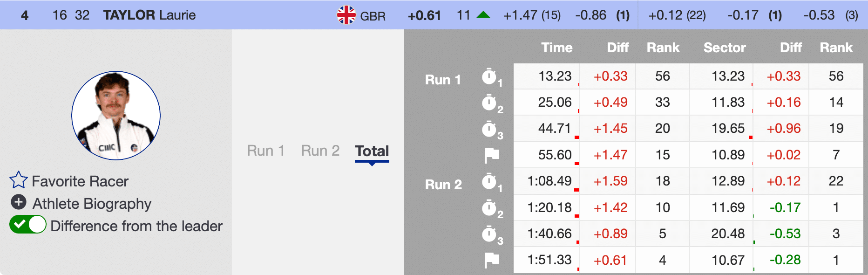Click the Great Britain flag icon
The image size is (868, 275).
click(346, 15)
